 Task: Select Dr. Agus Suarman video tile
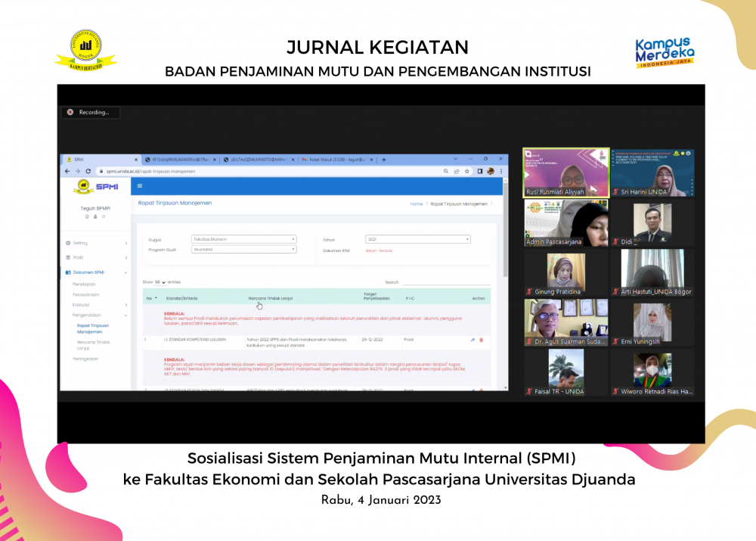(566, 322)
